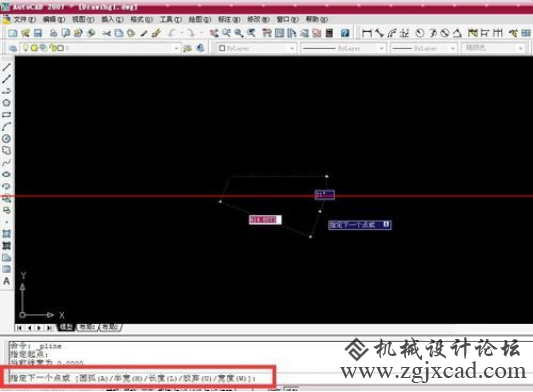Screen dimensions: 533x392
Task: Open the plot style dropdown
Action: 521,48
